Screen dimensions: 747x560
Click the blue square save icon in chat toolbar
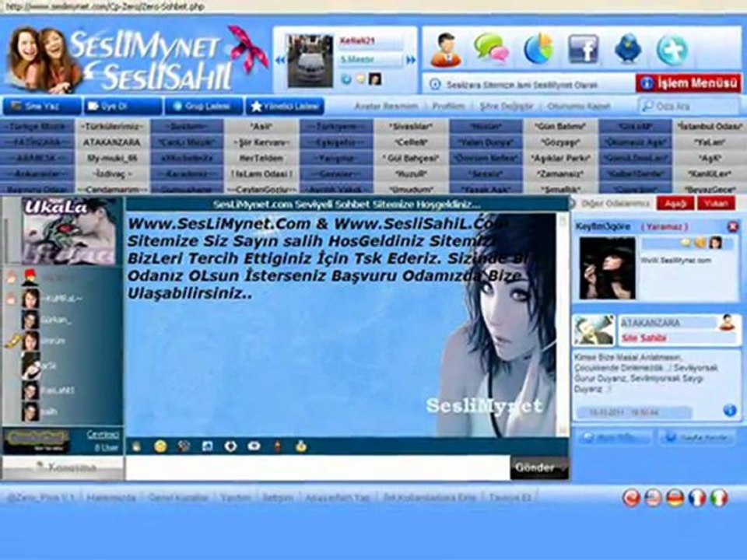(x=207, y=446)
